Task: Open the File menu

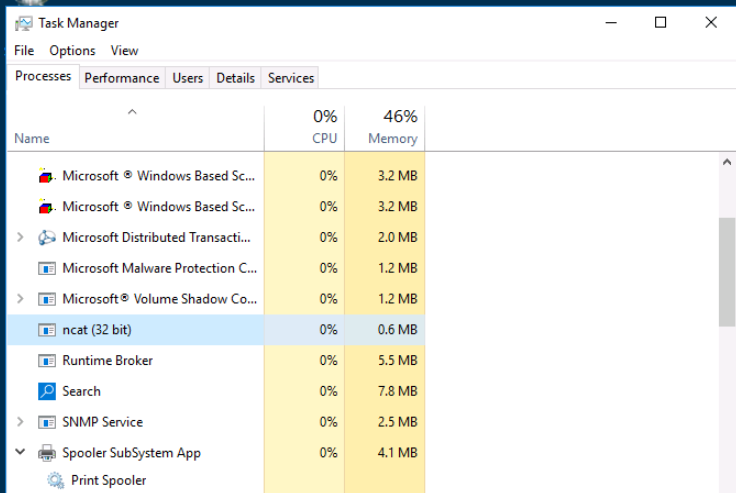Action: click(x=24, y=51)
